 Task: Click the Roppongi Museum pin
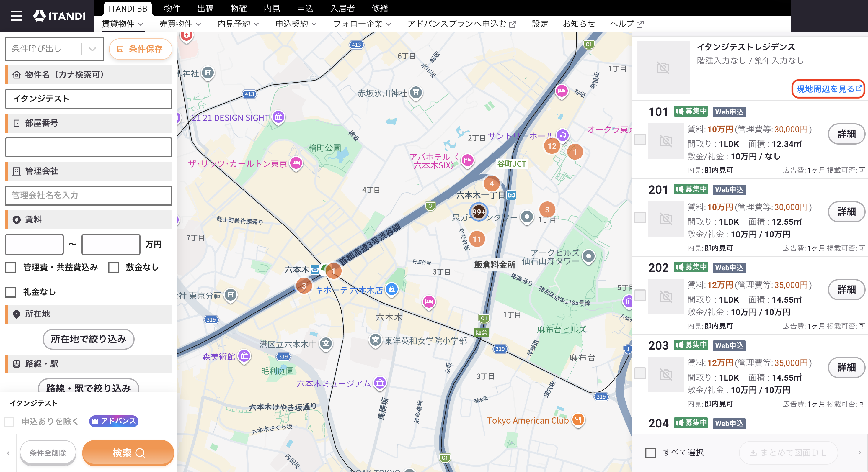tap(380, 383)
